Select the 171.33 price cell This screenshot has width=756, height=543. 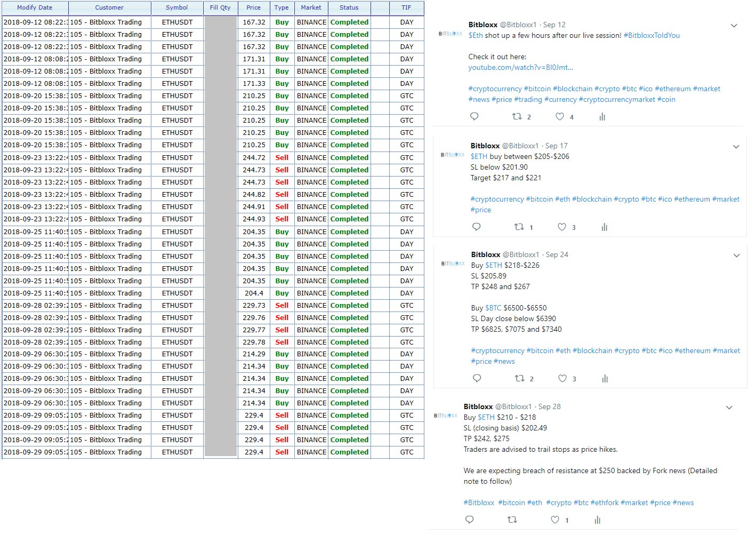254,84
